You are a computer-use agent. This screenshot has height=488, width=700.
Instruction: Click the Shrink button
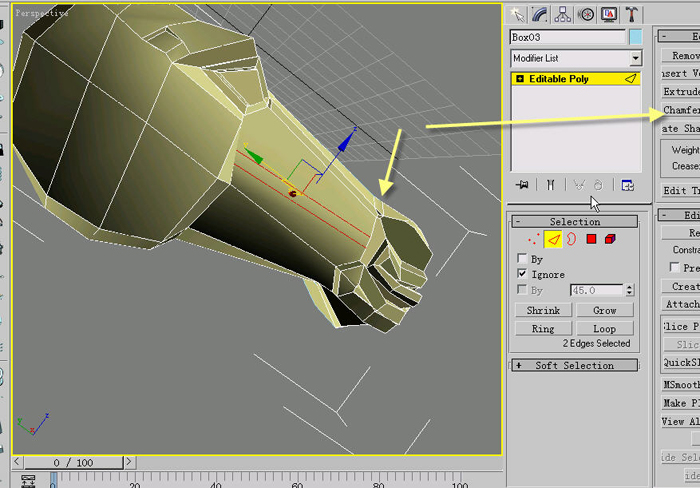543,310
